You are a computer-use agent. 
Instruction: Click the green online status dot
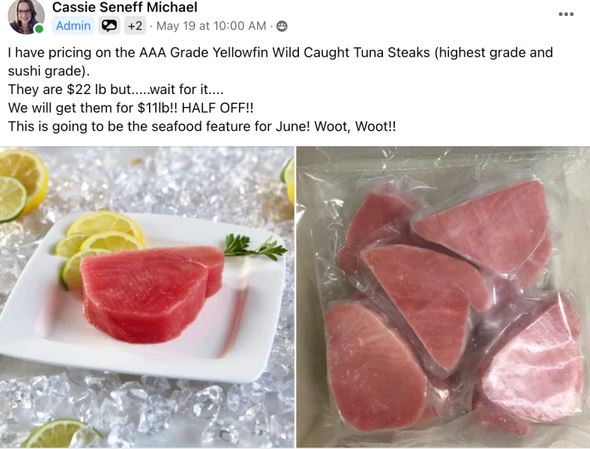point(39,29)
